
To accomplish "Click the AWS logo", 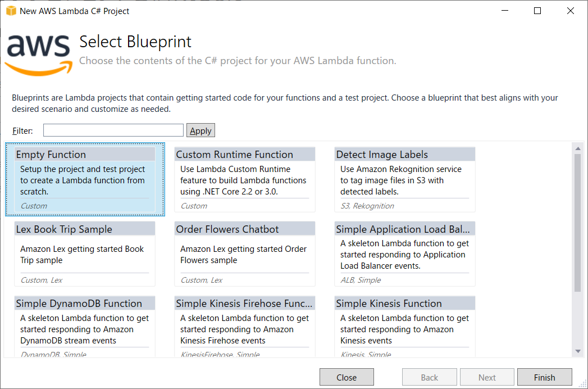I will pyautogui.click(x=39, y=55).
